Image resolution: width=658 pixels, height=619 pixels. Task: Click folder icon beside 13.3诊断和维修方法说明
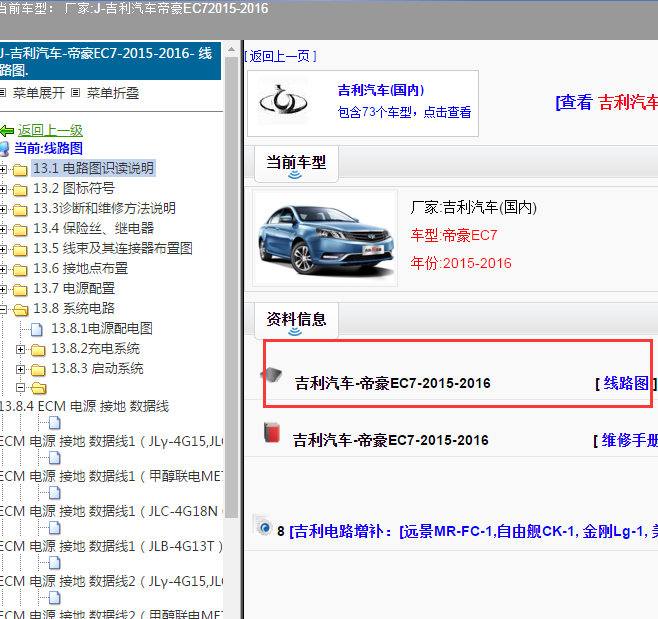(x=20, y=209)
